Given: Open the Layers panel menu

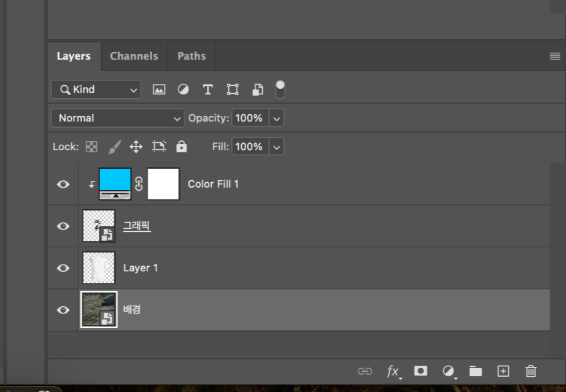Looking at the screenshot, I should coord(555,56).
